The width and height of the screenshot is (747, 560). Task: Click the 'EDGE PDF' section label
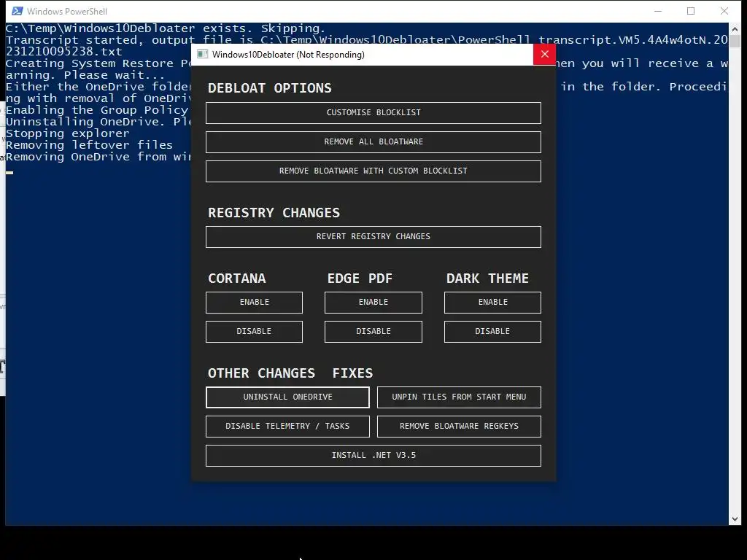coord(360,278)
